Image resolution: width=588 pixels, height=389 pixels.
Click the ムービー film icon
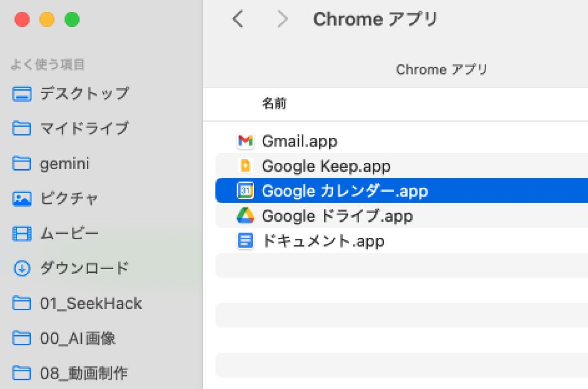[22, 233]
